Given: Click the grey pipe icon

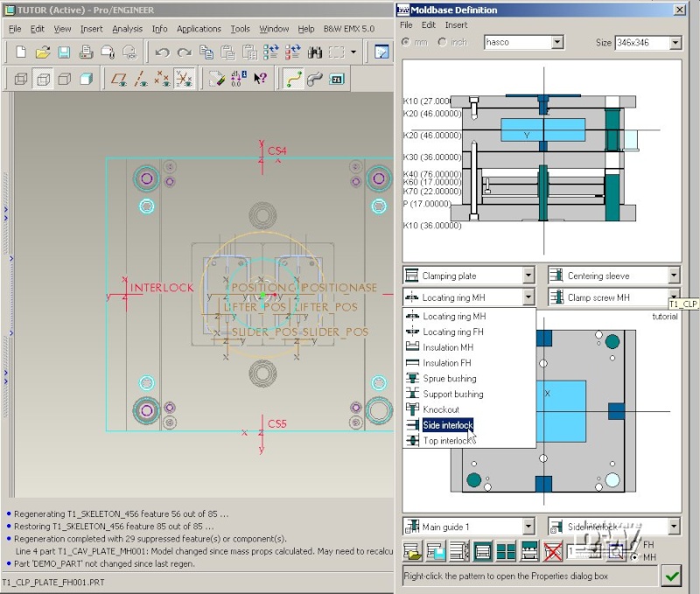Looking at the screenshot, I should (x=315, y=79).
